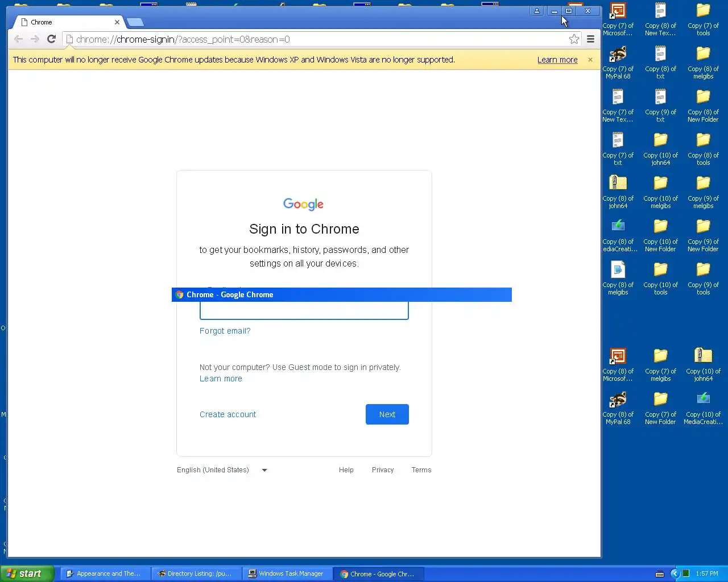728x582 pixels.
Task: Open Chrome's hamburger menu
Action: 590,39
